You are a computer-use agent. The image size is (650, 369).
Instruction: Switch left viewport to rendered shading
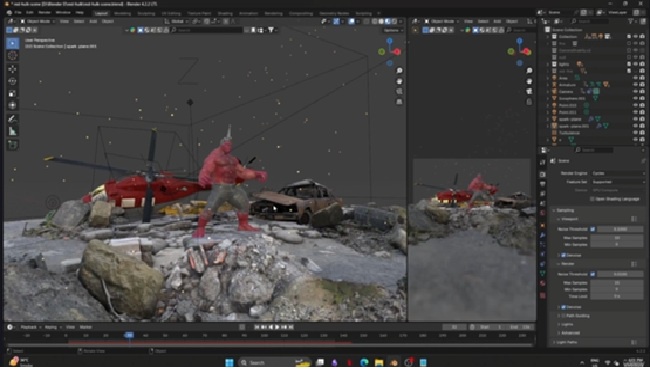coord(394,21)
